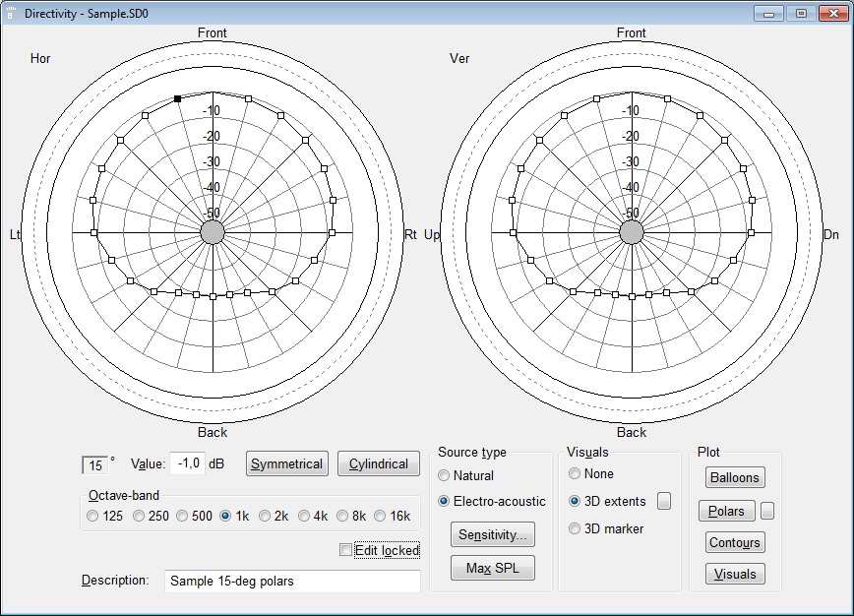Set source type to Natural
The image size is (854, 616).
pos(445,475)
